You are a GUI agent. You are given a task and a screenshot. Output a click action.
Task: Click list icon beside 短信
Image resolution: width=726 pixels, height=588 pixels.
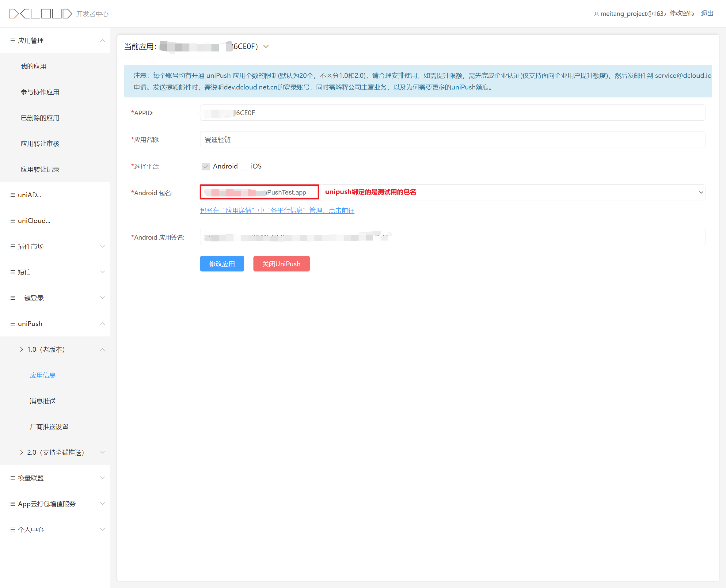coord(12,272)
